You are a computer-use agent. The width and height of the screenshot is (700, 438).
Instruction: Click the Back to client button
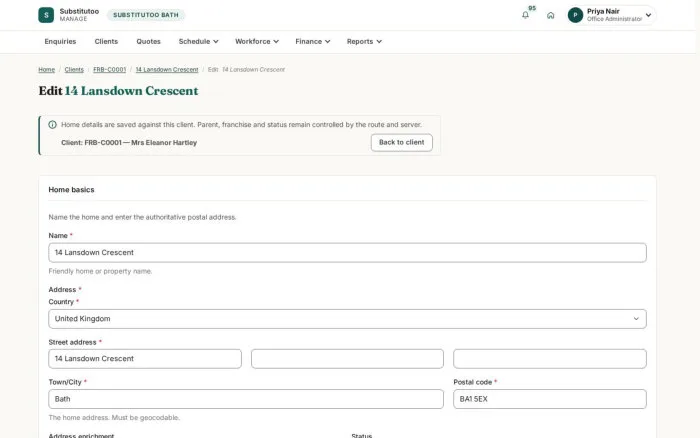pyautogui.click(x=401, y=142)
